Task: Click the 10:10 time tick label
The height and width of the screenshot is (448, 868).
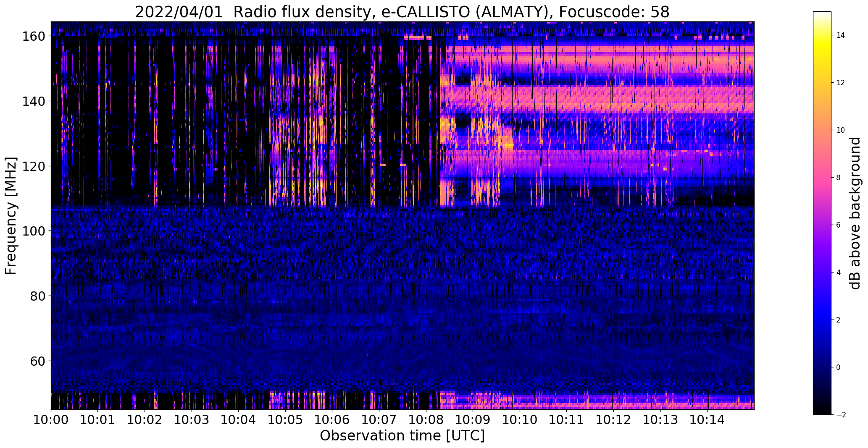Action: tap(520, 419)
